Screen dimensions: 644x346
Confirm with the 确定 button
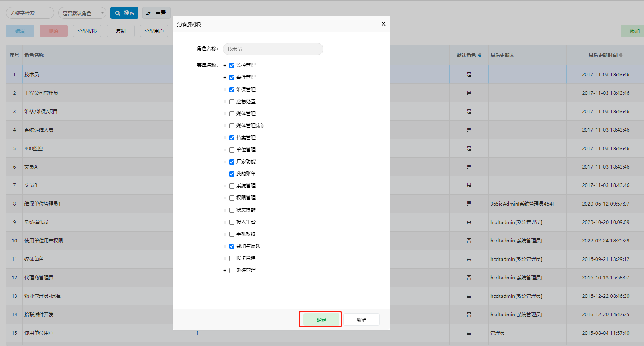point(321,320)
